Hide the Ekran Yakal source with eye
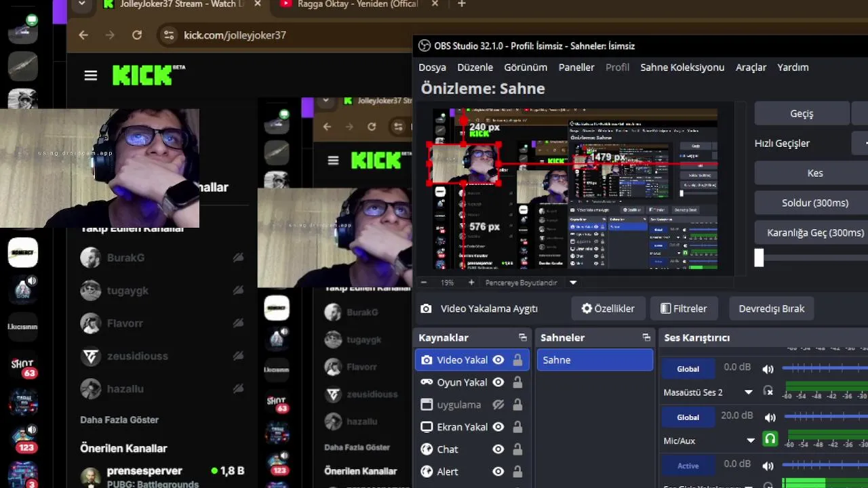The width and height of the screenshot is (868, 488). click(498, 427)
